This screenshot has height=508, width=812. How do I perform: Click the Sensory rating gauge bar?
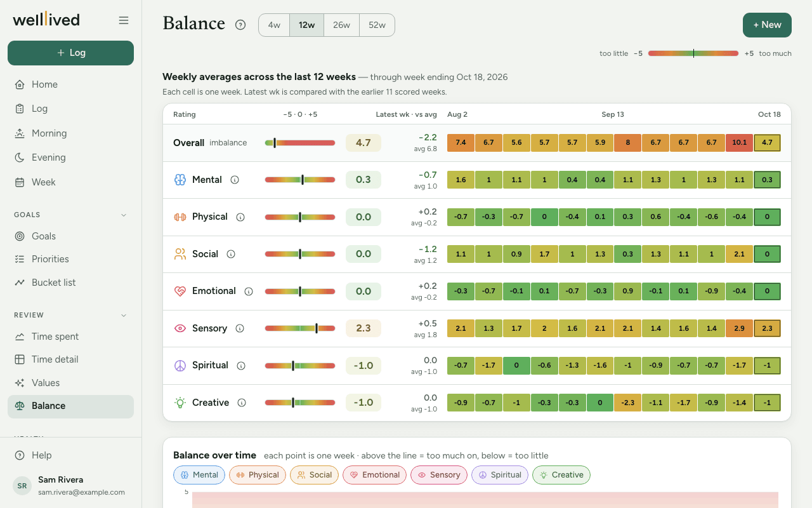point(300,328)
